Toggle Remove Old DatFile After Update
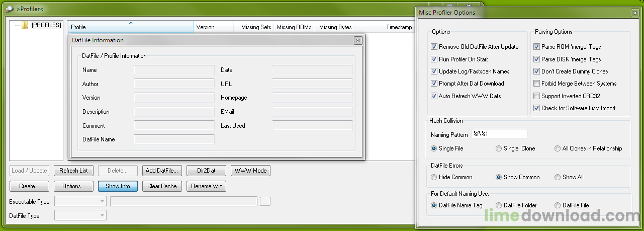This screenshot has height=231, width=644. (x=434, y=47)
